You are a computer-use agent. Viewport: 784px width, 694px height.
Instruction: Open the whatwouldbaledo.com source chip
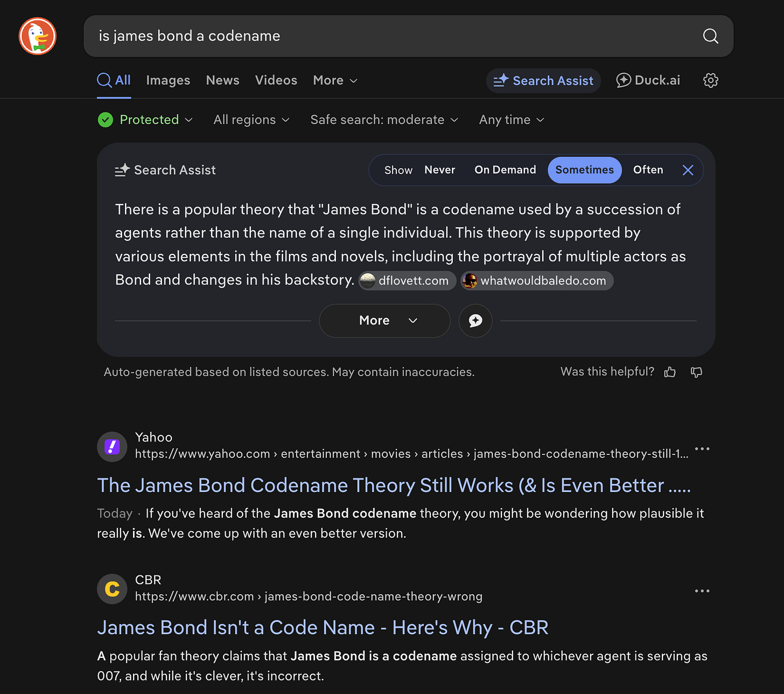(x=537, y=281)
